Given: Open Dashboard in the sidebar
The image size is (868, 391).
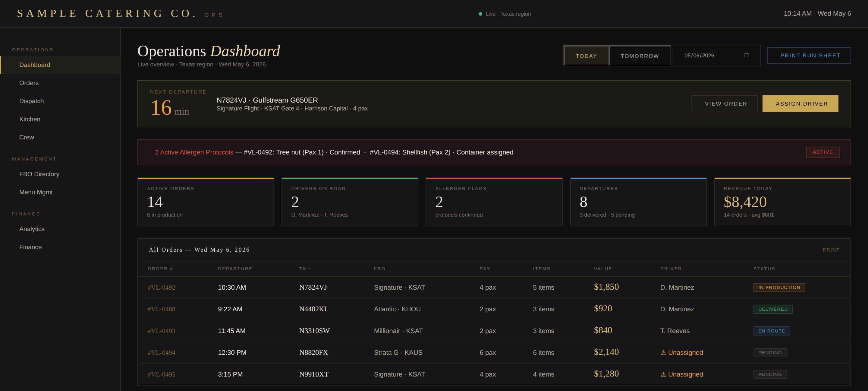Looking at the screenshot, I should click(x=60, y=65).
